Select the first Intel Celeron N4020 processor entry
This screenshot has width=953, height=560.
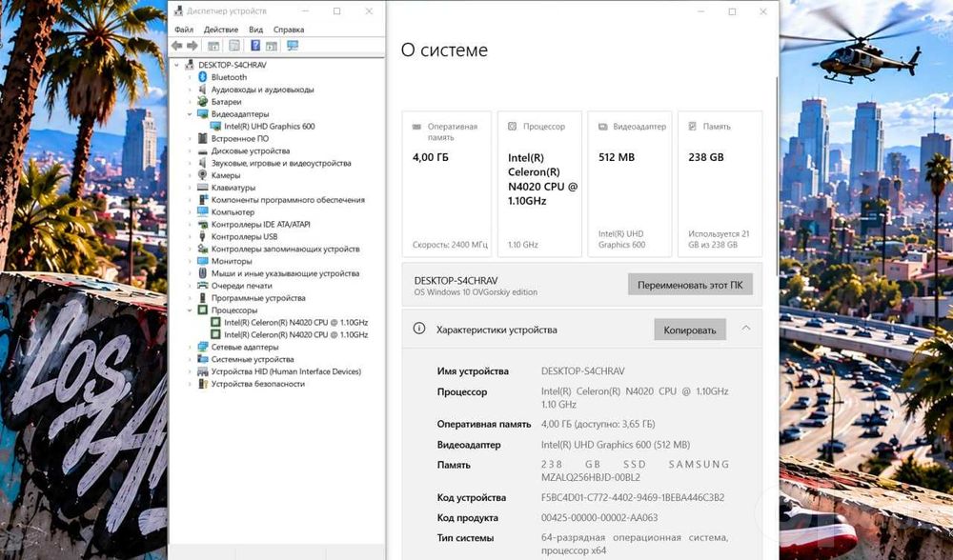[295, 322]
